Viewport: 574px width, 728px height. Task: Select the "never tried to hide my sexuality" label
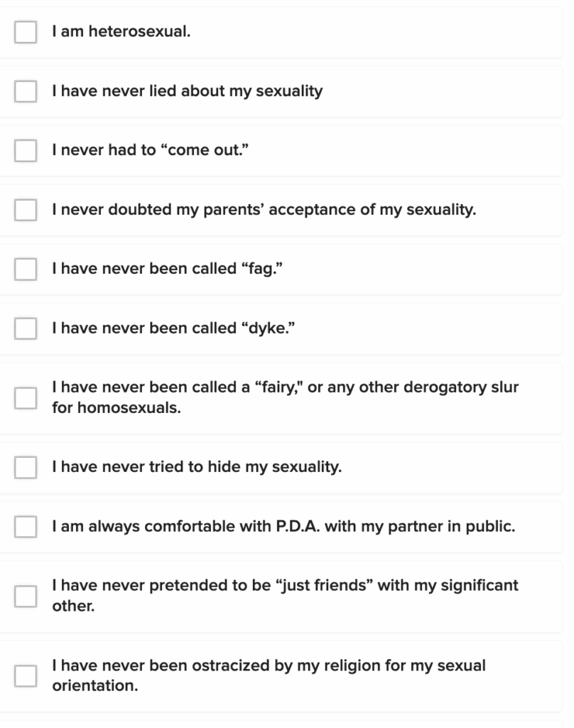pyautogui.click(x=197, y=468)
